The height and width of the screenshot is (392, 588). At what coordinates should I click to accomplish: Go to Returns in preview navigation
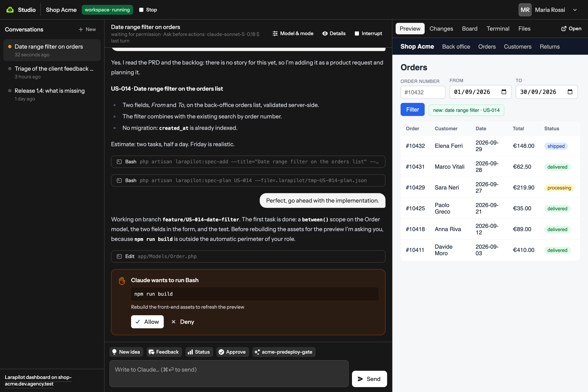[549, 47]
